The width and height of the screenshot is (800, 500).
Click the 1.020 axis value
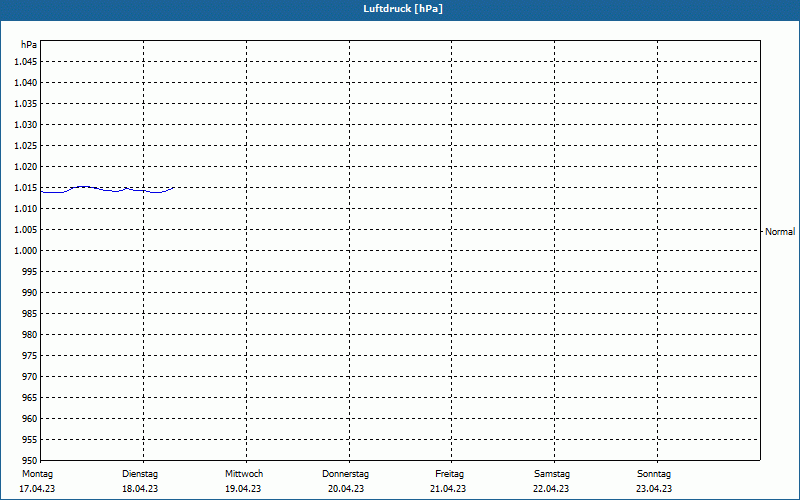pos(26,166)
